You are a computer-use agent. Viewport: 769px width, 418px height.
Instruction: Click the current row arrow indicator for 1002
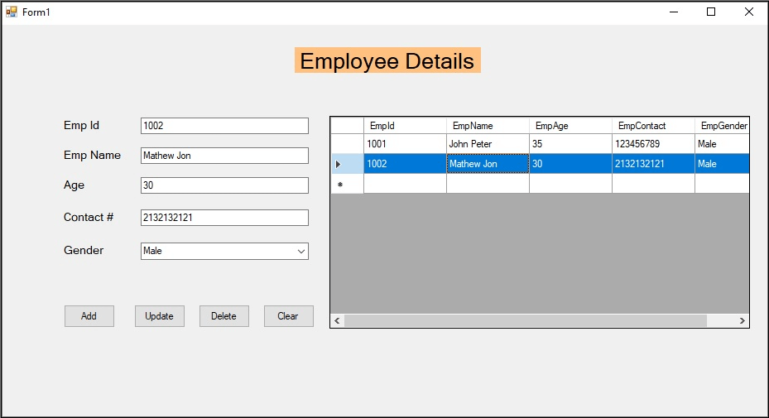[346, 164]
